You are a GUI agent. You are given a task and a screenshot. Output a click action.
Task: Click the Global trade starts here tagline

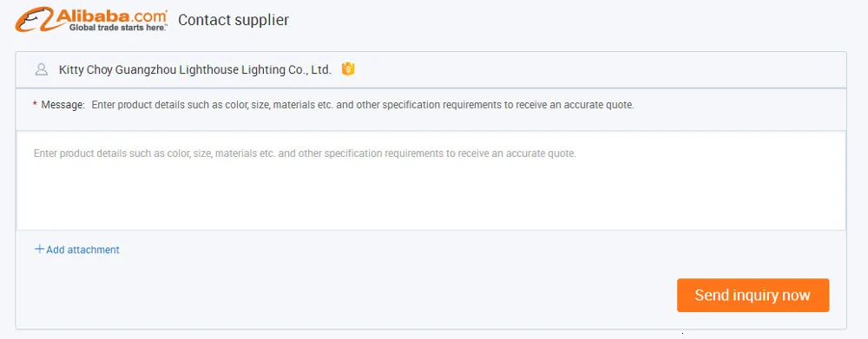[118, 27]
